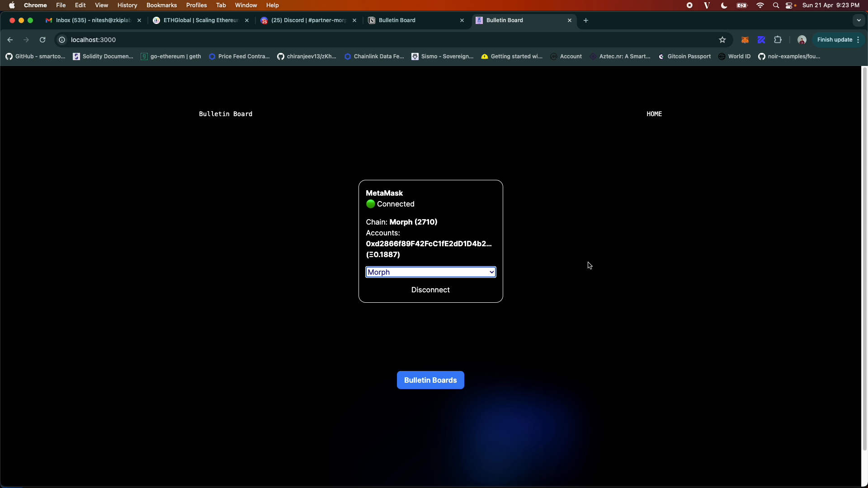Click the Bulletin Board site title
Screen dimensions: 868x488
click(226, 114)
